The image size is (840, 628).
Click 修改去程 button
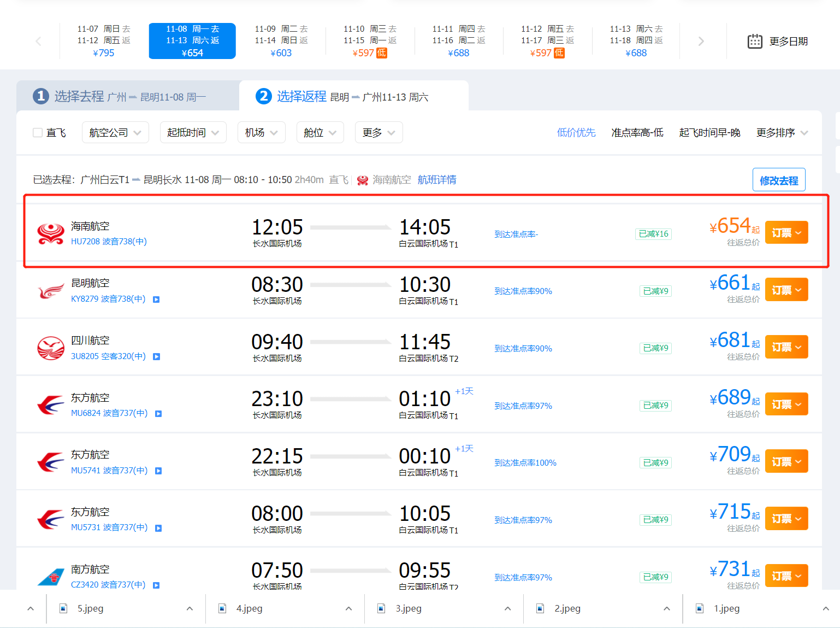pyautogui.click(x=779, y=180)
